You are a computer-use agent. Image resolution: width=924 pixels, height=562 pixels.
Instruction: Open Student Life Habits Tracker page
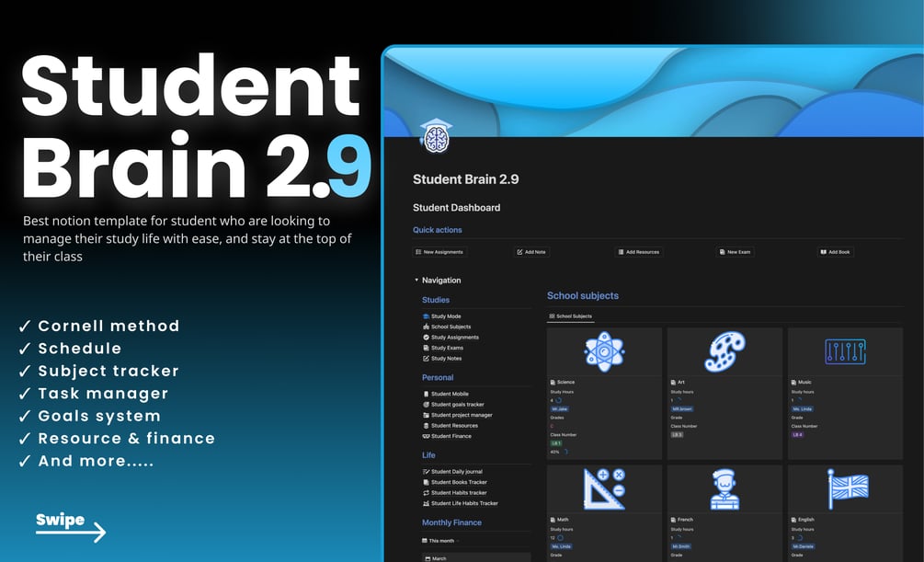[464, 504]
